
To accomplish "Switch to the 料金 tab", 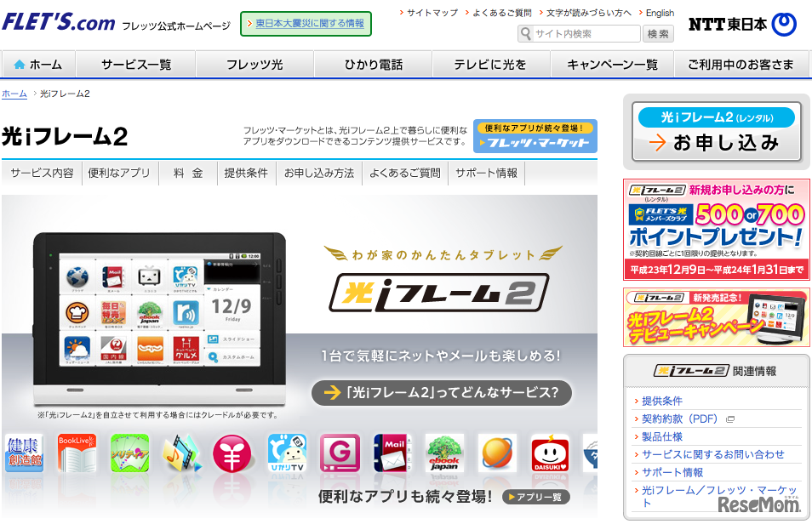I will pos(188,173).
